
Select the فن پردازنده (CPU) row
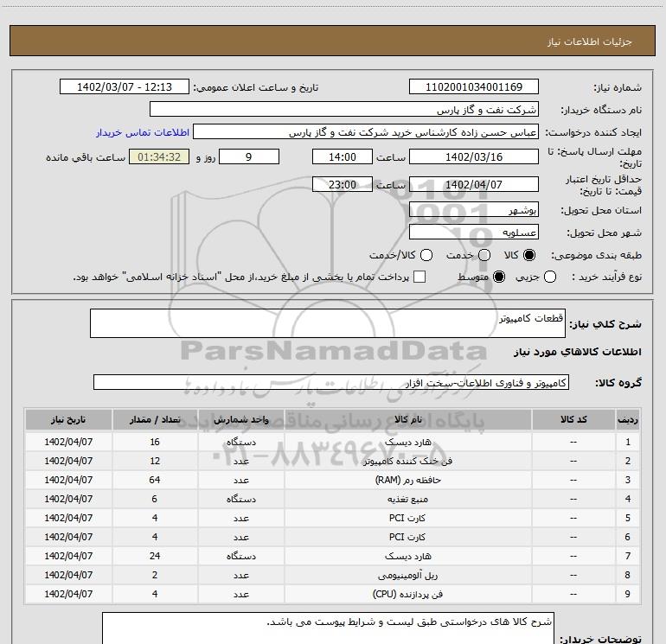333,594
